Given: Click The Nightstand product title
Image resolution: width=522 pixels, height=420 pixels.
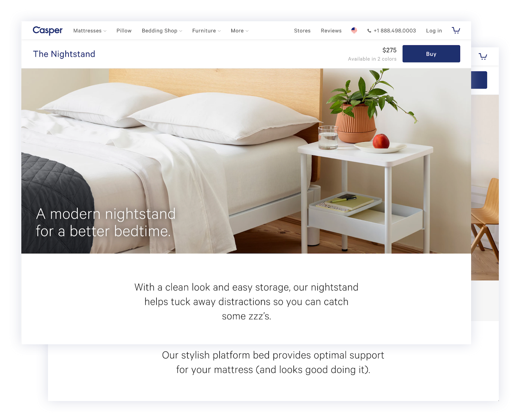Looking at the screenshot, I should point(64,54).
